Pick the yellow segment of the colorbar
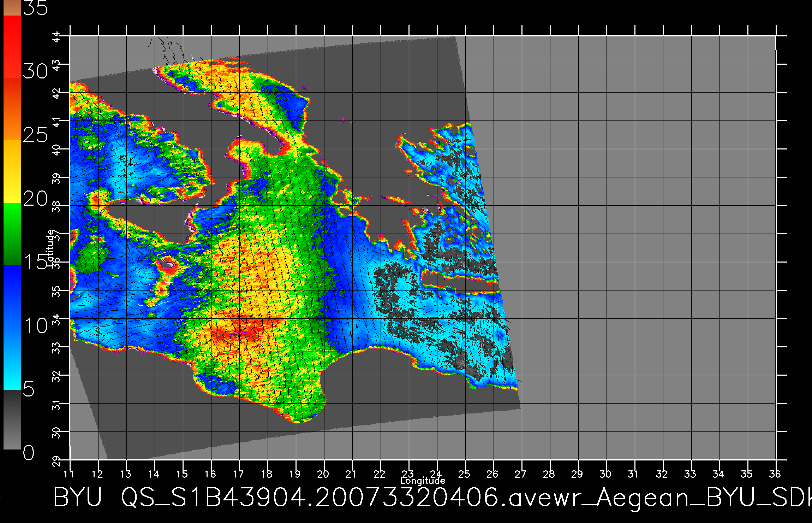812x523 pixels. tap(12, 171)
